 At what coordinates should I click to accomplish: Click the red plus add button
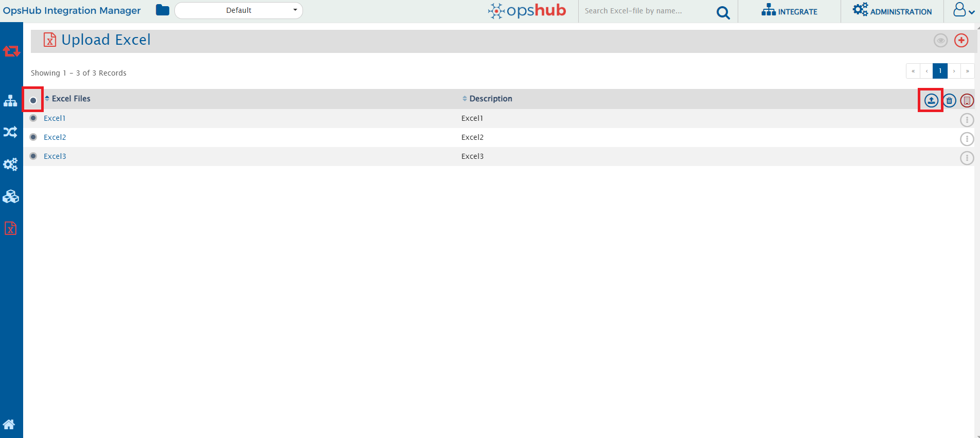tap(961, 41)
